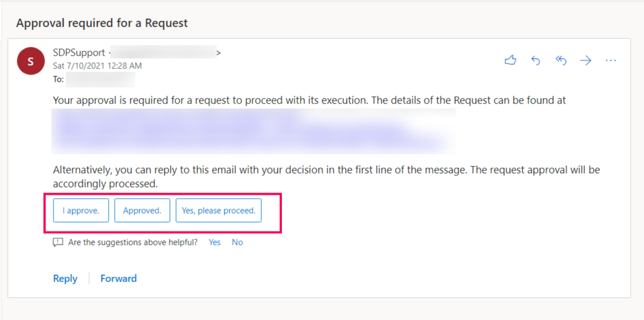Click the Sat 7/10/2021 timestamp
The width and height of the screenshot is (644, 320).
(x=97, y=66)
